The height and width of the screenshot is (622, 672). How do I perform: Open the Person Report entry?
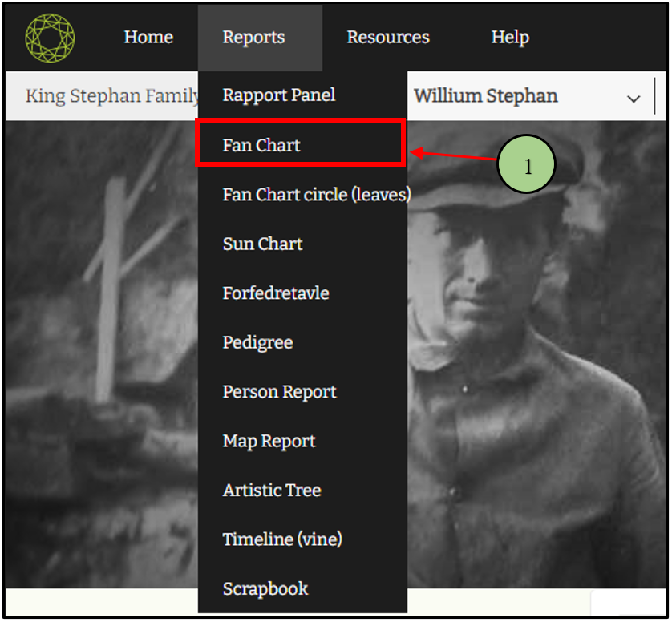coord(279,392)
